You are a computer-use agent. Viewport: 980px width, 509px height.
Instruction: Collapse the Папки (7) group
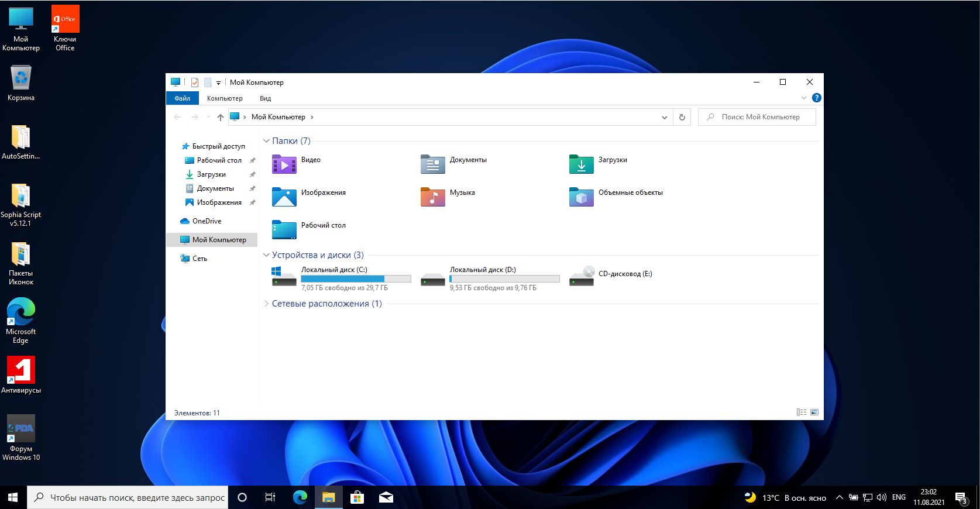pyautogui.click(x=267, y=141)
